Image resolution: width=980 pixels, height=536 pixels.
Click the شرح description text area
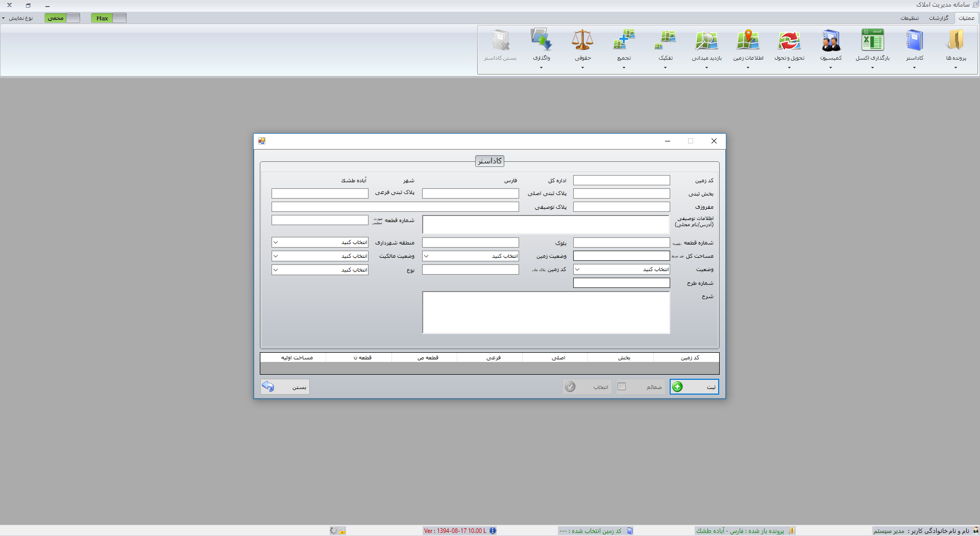tap(546, 312)
